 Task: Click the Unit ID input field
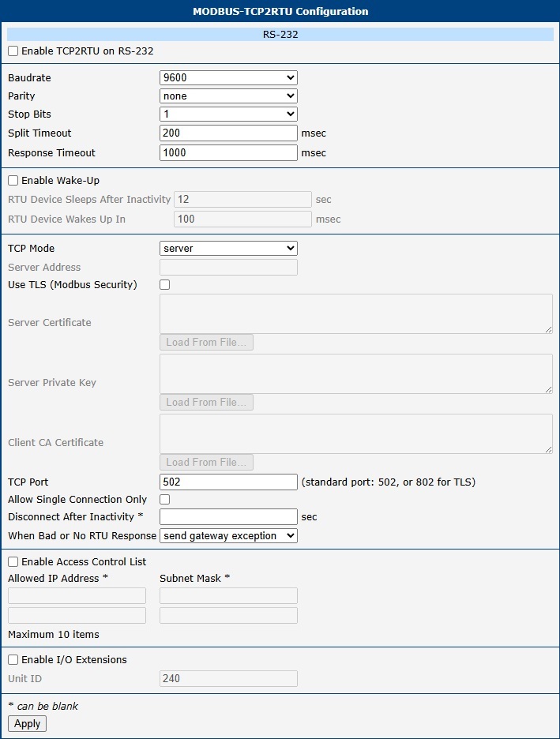click(x=228, y=679)
